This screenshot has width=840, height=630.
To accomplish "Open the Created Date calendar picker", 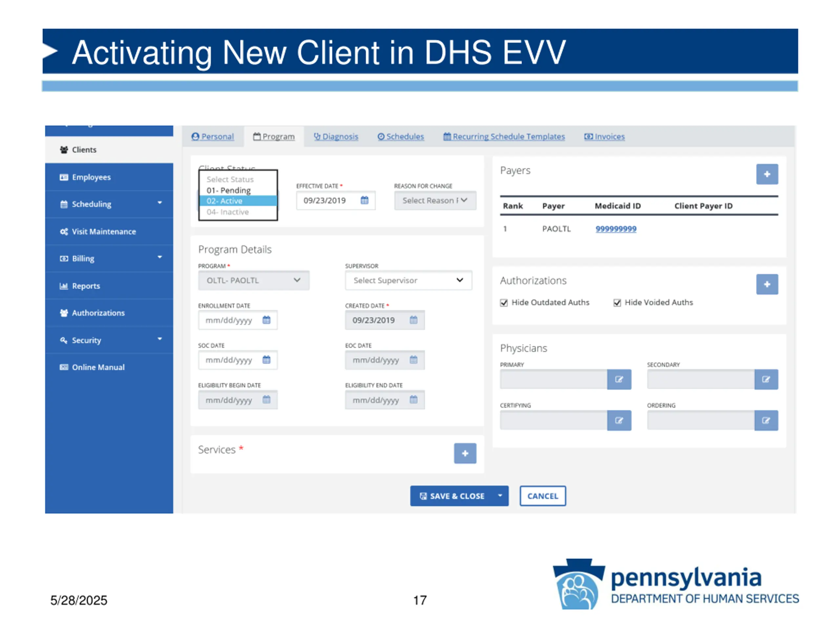I will pyautogui.click(x=413, y=320).
